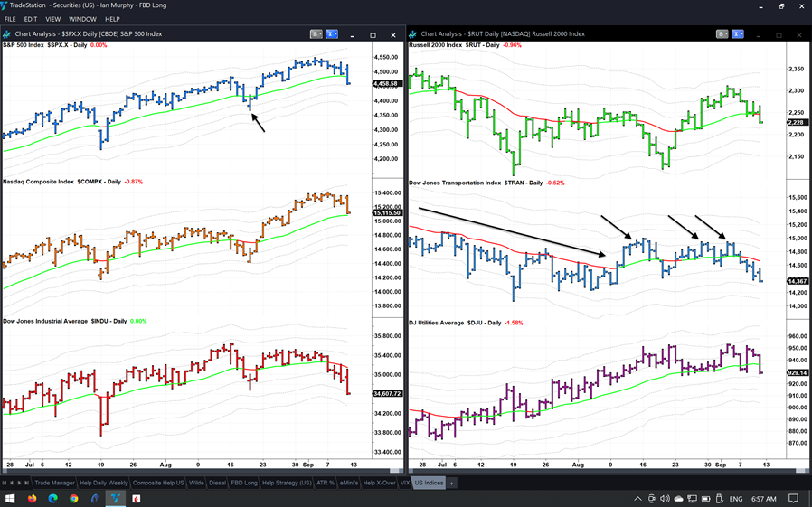Open the FILE menu
This screenshot has width=812, height=507.
click(x=10, y=19)
